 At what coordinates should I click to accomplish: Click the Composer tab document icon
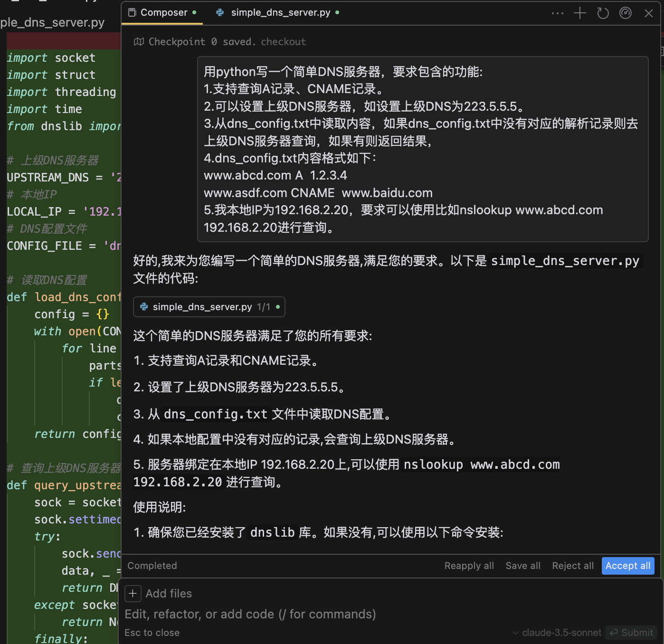(133, 12)
